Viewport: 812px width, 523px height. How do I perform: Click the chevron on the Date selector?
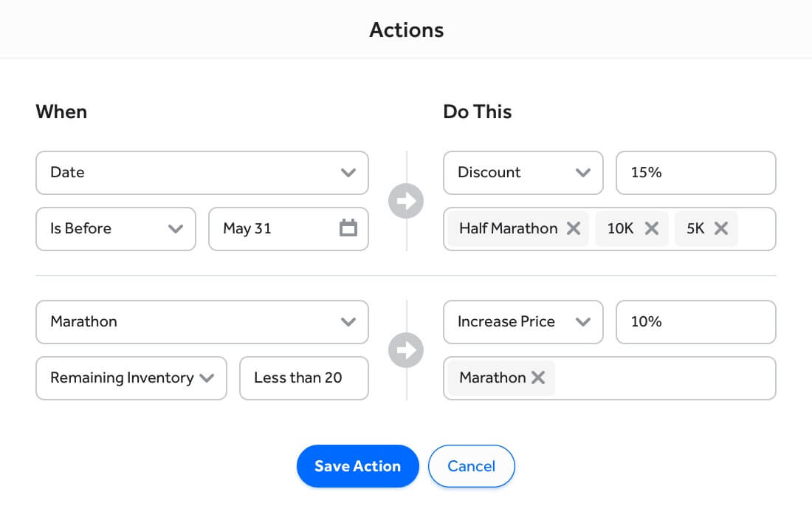(348, 173)
